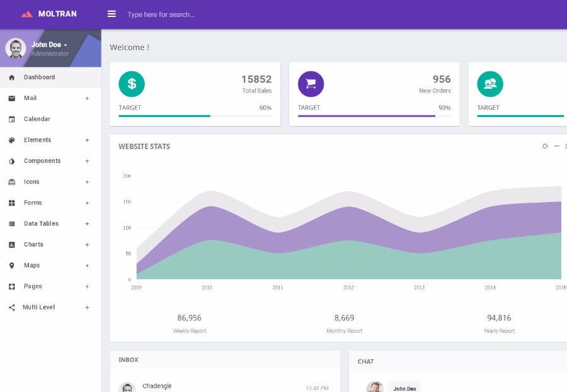This screenshot has height=392, width=567.
Task: Click the Calendar icon in sidebar
Action: tap(11, 119)
